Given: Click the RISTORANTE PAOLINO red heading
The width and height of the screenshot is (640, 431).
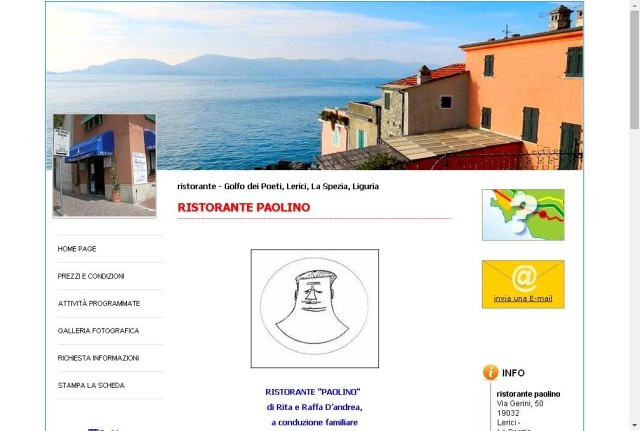Looking at the screenshot, I should tap(244, 207).
